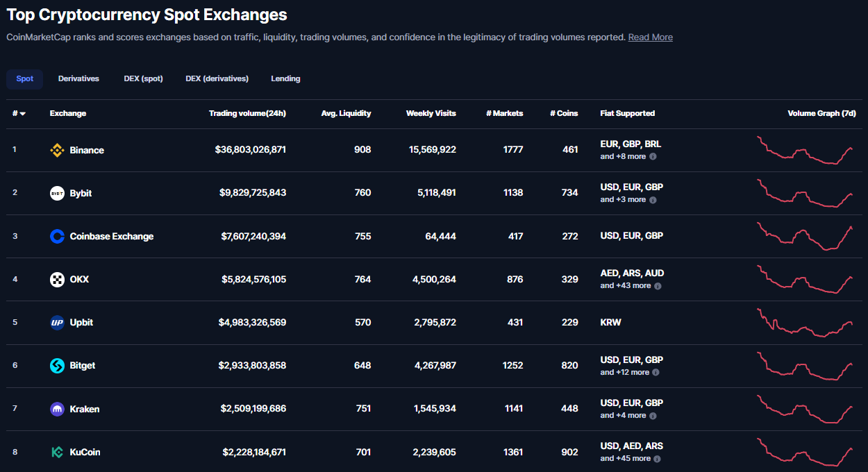Open the Read More link
The image size is (868, 472).
point(650,37)
